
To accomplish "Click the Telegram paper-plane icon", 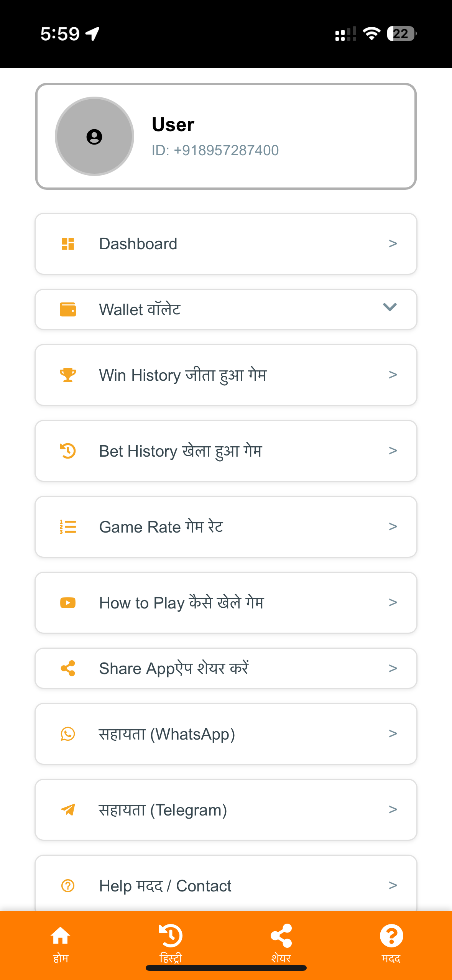I will pos(68,810).
